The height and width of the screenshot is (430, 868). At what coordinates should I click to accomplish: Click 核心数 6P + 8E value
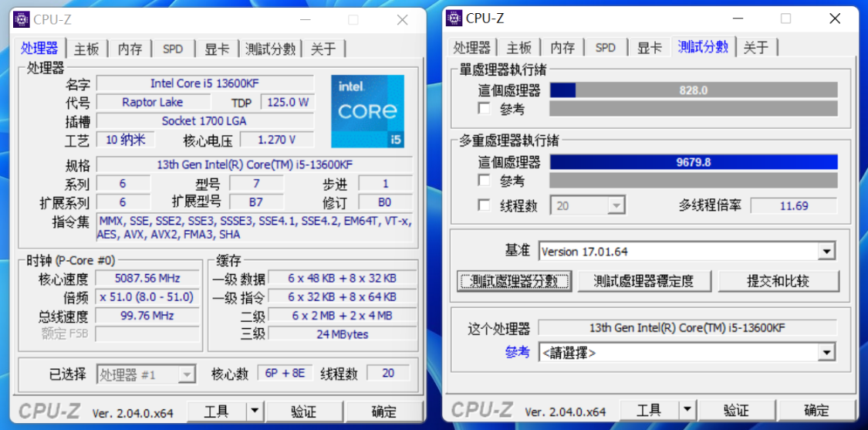(x=285, y=374)
